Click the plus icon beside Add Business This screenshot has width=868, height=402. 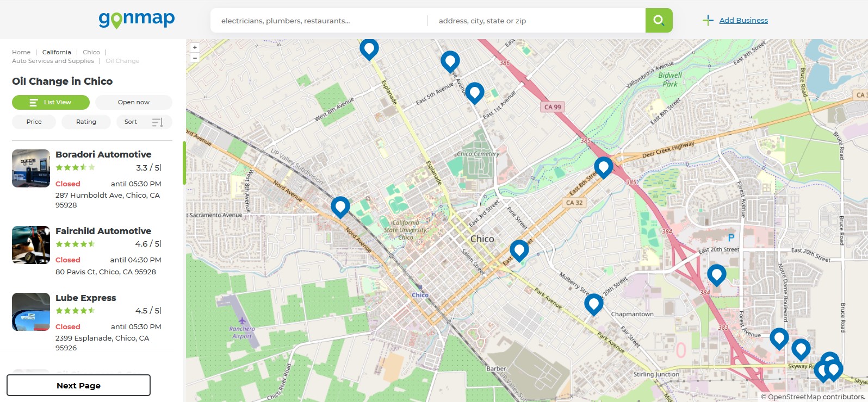pos(708,21)
